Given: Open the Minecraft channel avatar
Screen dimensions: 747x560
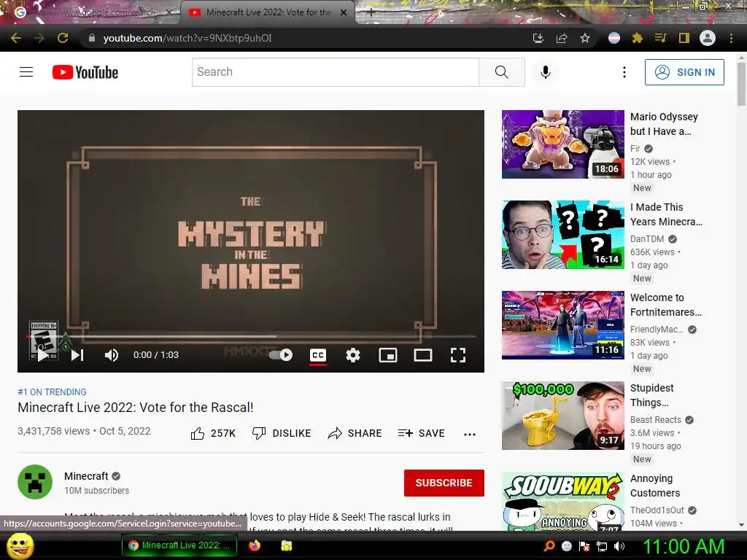Looking at the screenshot, I should click(35, 482).
